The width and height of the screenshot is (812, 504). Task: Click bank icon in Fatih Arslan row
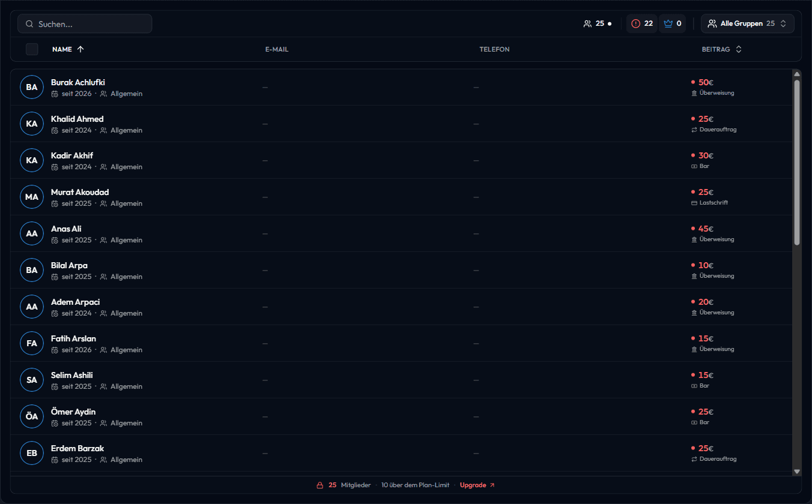pos(694,349)
